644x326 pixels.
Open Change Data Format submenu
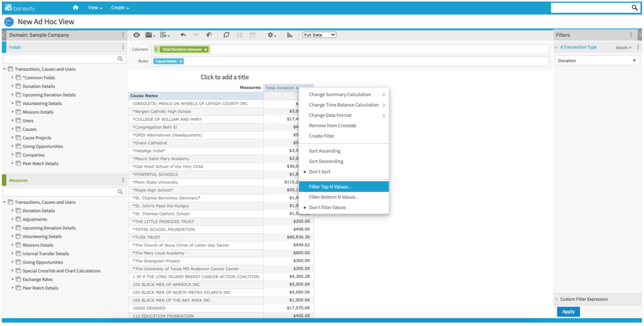point(344,115)
